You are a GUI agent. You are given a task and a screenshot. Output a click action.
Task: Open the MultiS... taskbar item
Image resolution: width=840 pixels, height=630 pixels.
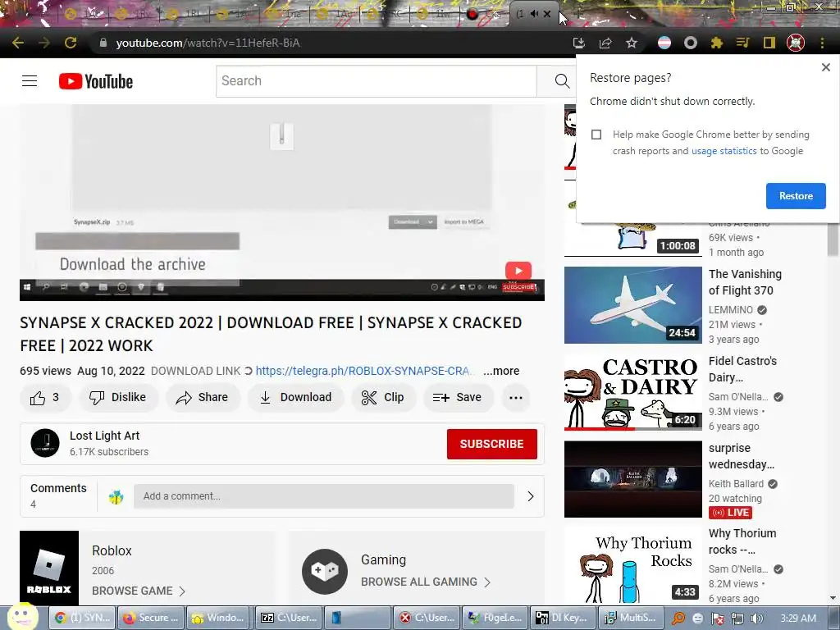(632, 618)
